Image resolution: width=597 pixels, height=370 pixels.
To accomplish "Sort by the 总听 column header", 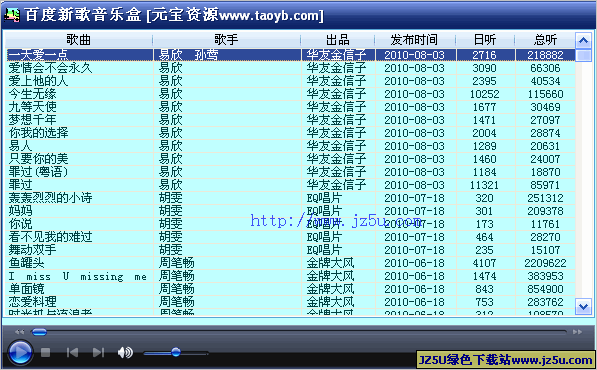I will click(x=545, y=40).
